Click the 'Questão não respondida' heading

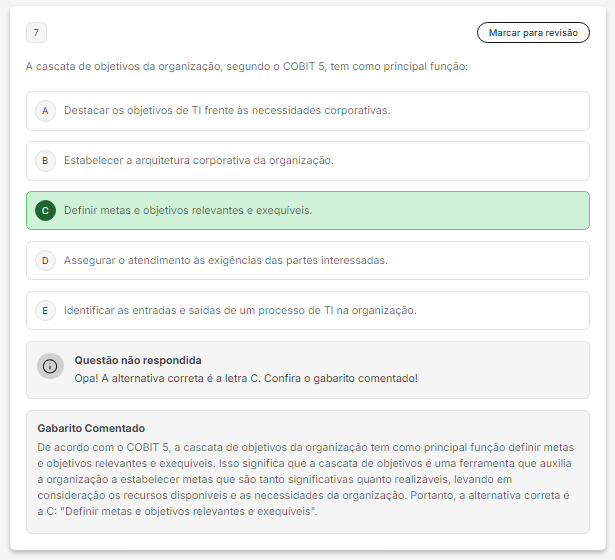(138, 360)
